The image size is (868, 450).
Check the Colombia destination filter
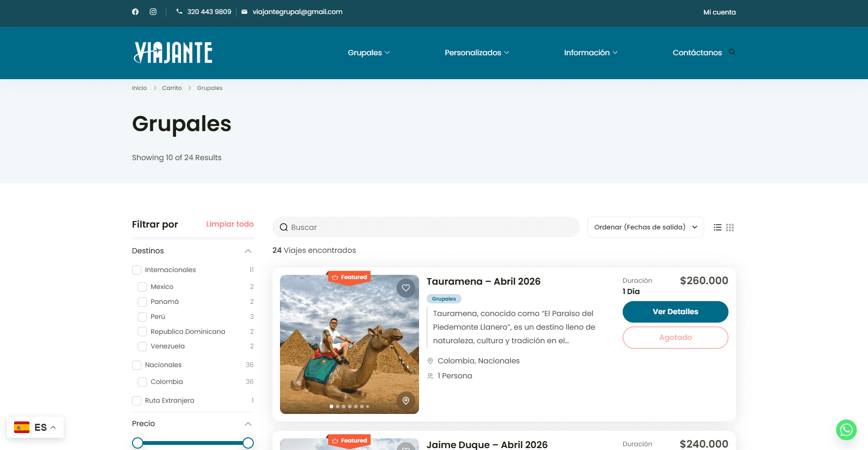click(x=142, y=382)
